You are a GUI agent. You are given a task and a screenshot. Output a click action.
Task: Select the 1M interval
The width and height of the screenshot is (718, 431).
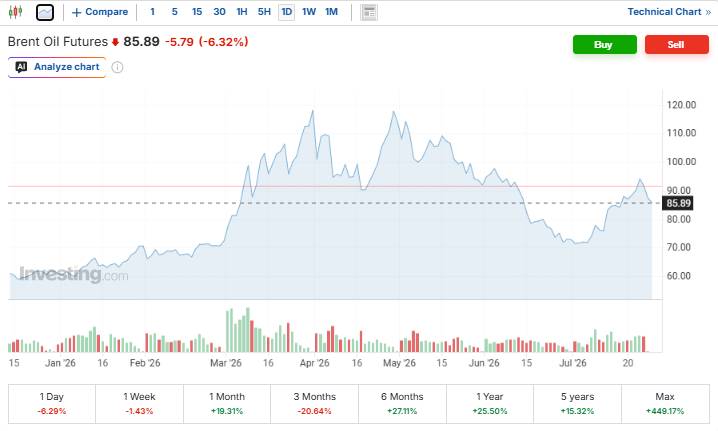[x=332, y=12]
